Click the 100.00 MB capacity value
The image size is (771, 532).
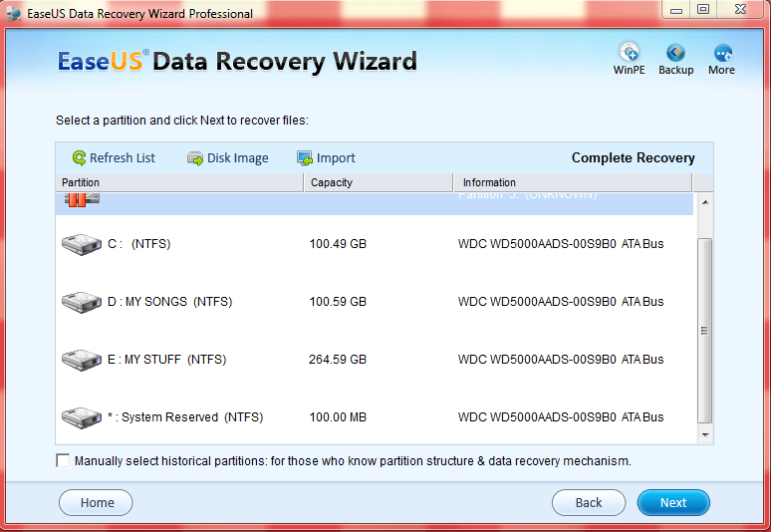coord(338,417)
